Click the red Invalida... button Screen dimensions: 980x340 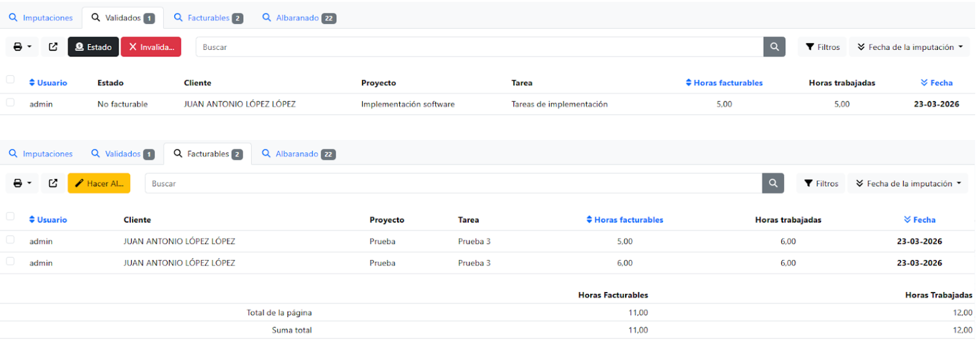(151, 47)
